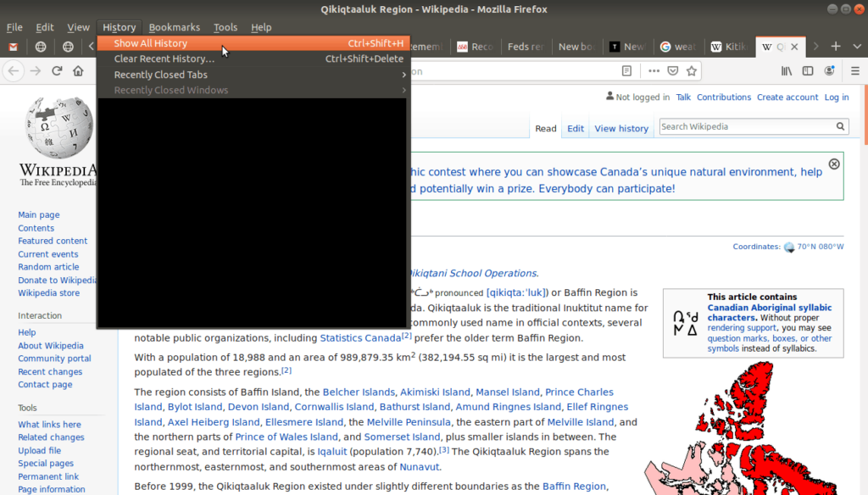The height and width of the screenshot is (495, 868).
Task: Open the Nunavut link
Action: point(419,467)
